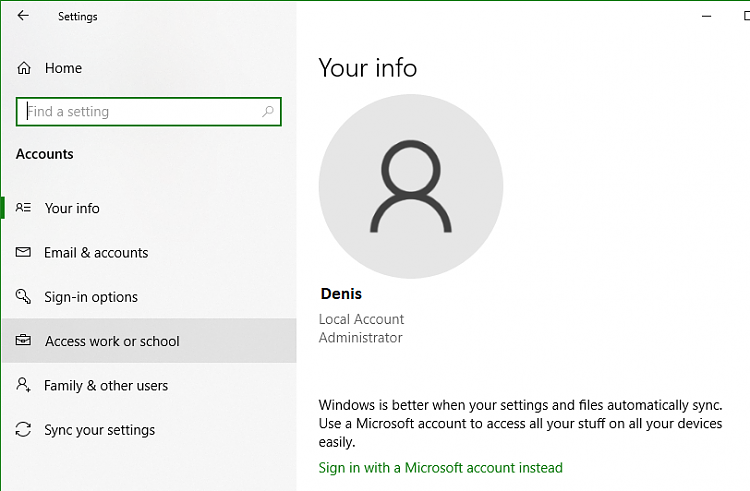750x491 pixels.
Task: Click the magnifier icon in search box
Action: (x=268, y=112)
